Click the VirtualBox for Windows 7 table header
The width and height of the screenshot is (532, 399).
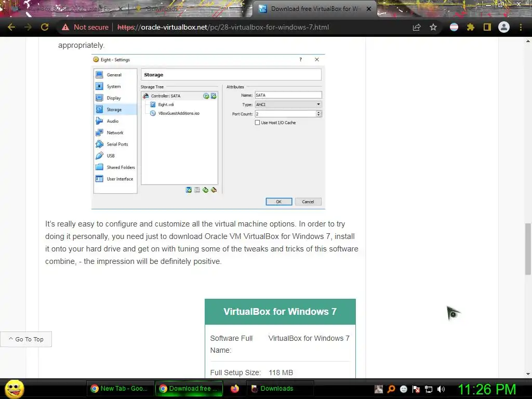click(x=280, y=312)
